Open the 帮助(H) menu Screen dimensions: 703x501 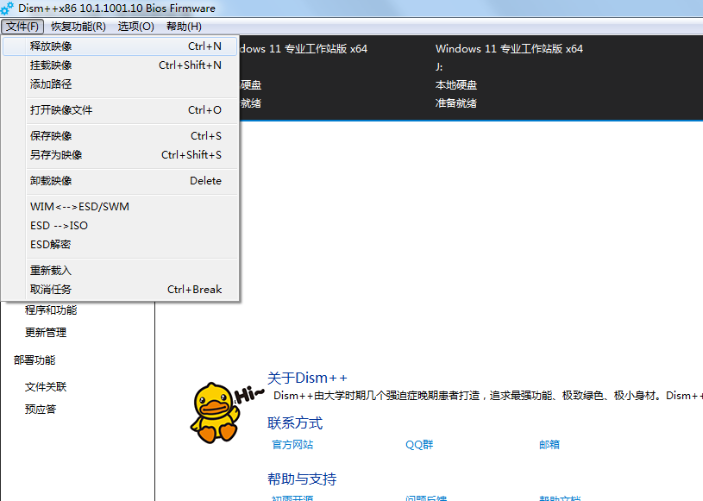click(x=184, y=26)
